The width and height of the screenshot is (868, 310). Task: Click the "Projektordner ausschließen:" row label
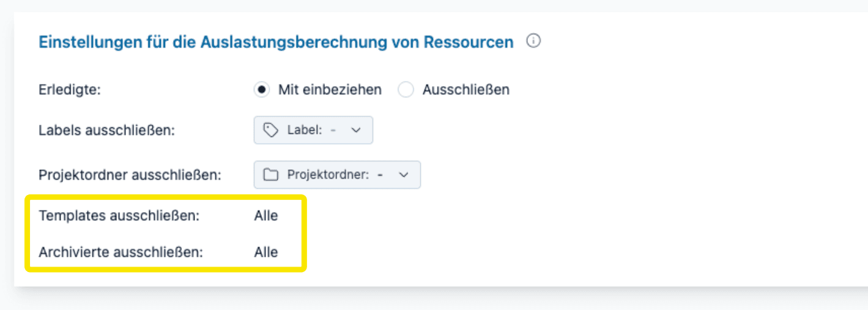click(130, 175)
